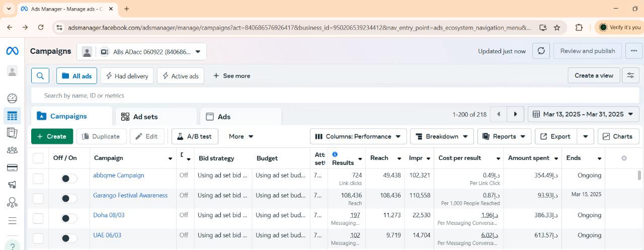The height and width of the screenshot is (250, 644).
Task: Toggle the Garango Festival Awareness switch
Action: 69,198
